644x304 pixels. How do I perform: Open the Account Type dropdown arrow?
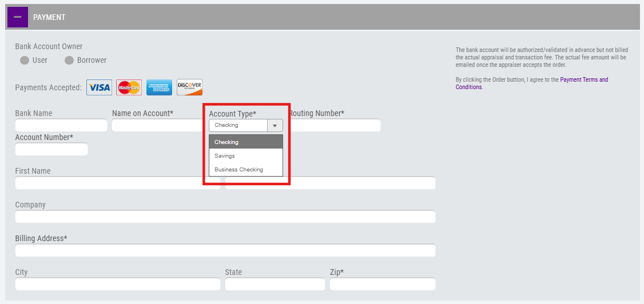[275, 126]
